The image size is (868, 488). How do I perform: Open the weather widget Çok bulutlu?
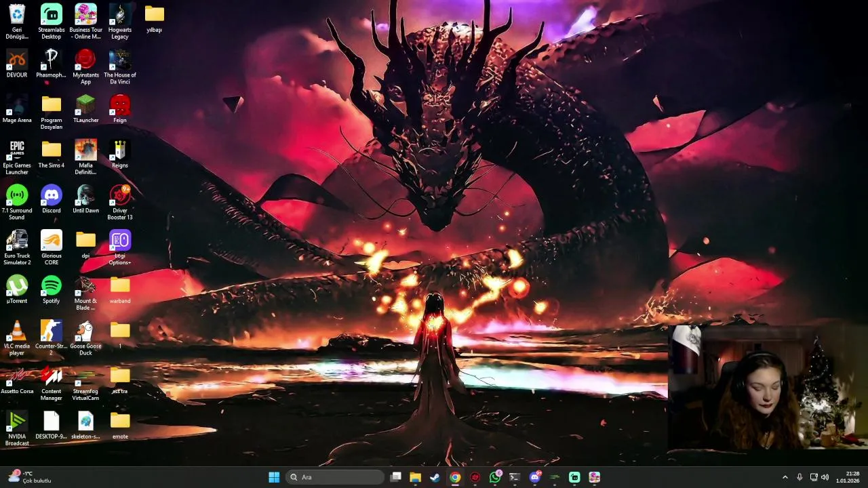[29, 477]
